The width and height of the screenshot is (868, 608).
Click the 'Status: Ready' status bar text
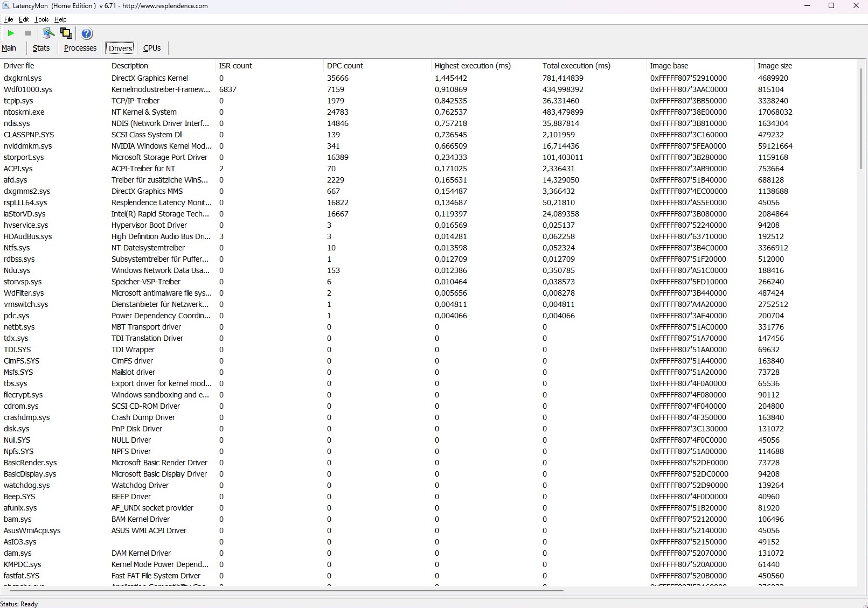point(19,604)
